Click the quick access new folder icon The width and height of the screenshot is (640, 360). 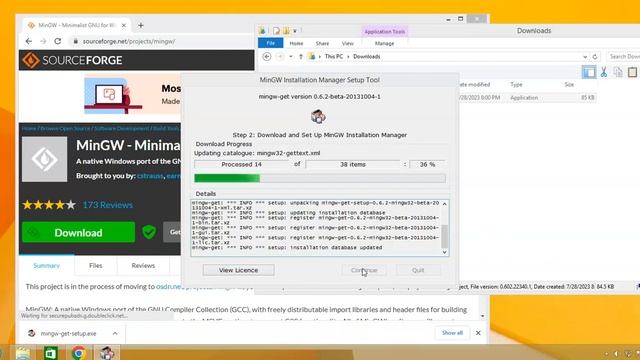[286, 31]
